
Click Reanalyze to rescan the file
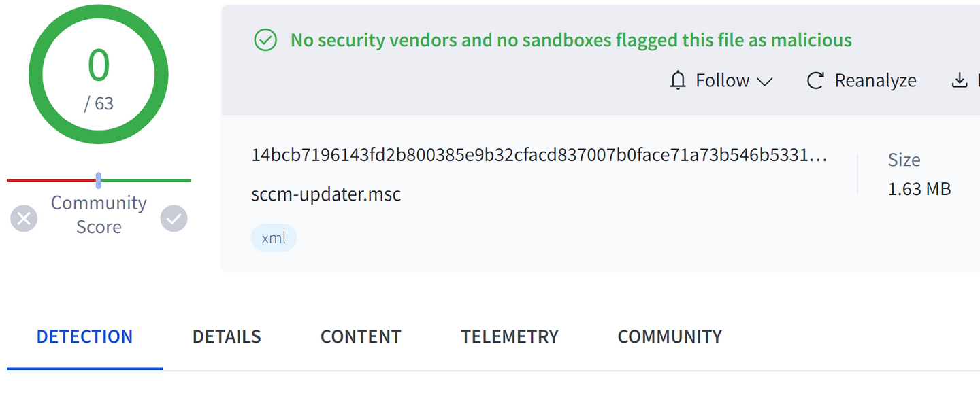point(861,80)
